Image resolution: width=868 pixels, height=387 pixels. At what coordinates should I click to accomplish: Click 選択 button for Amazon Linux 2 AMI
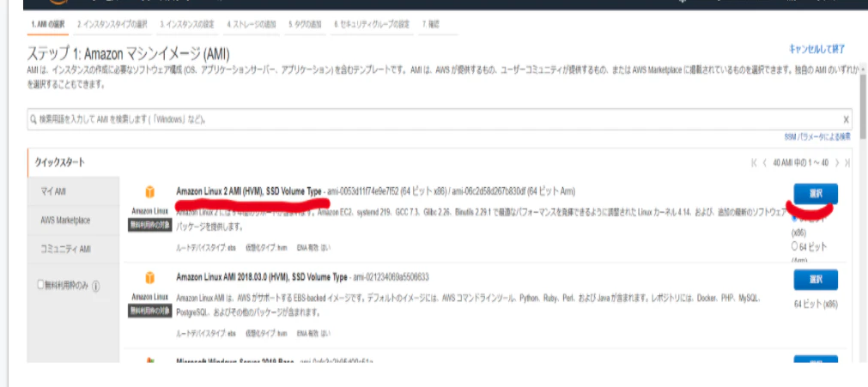(816, 194)
